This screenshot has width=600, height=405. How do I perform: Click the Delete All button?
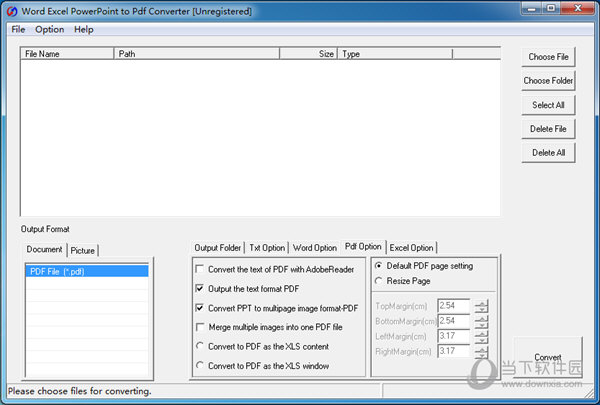coord(548,153)
